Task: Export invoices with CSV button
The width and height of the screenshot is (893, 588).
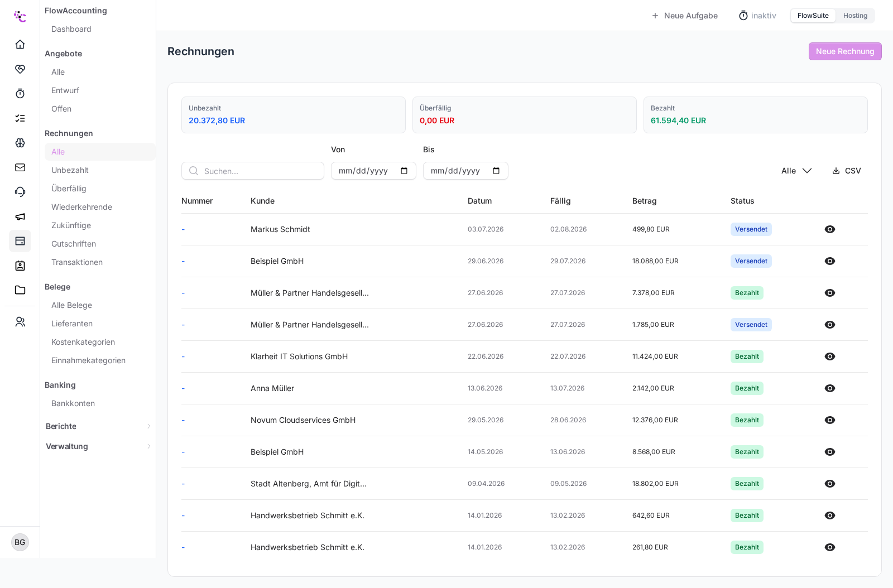Action: (847, 171)
